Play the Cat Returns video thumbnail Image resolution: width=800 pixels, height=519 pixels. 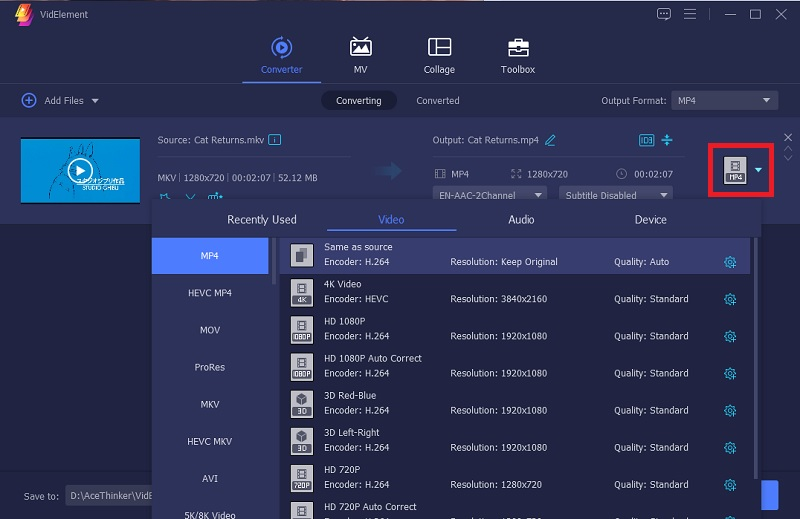(79, 170)
